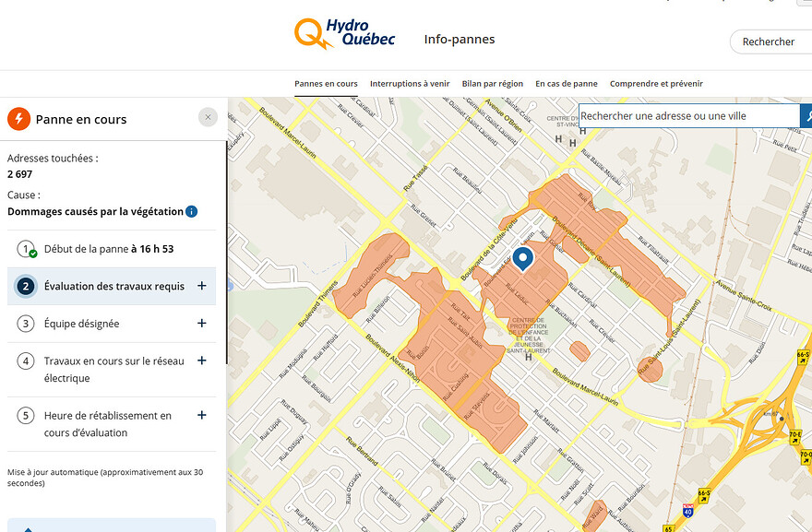The height and width of the screenshot is (532, 812).
Task: Click the Rechercher button in header
Action: 769,41
